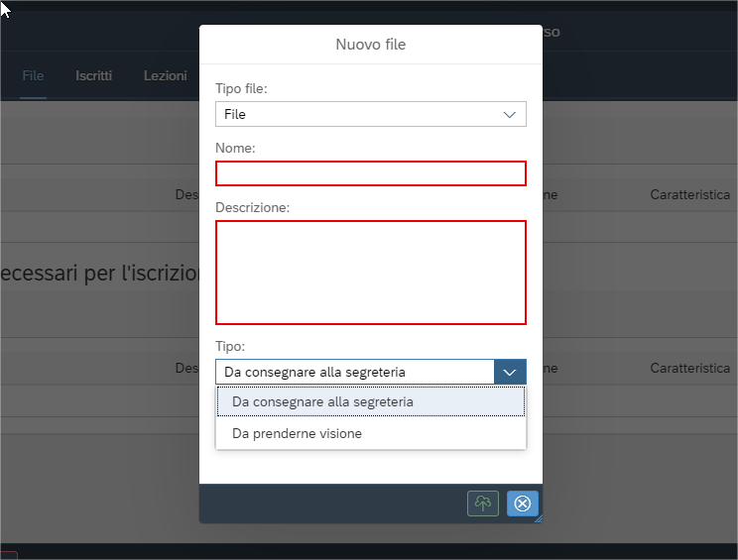Switch to the Iscritti tab
This screenshot has height=560, width=738.
[93, 76]
